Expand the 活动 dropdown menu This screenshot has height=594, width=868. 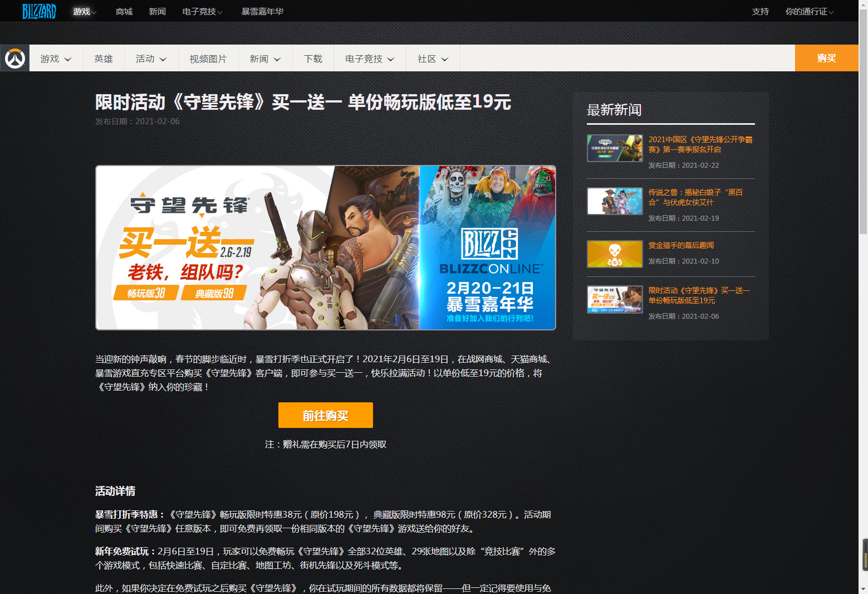tap(151, 58)
